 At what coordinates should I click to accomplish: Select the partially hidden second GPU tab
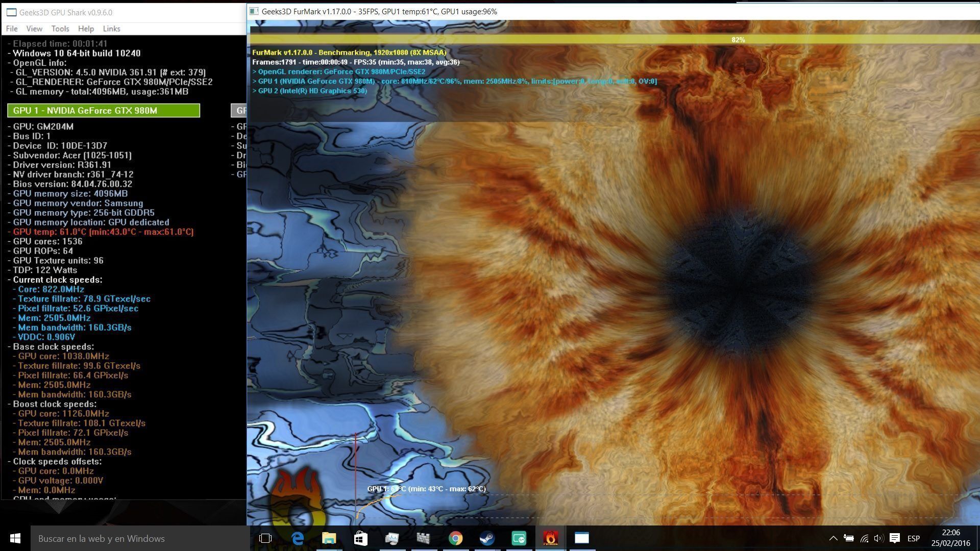pyautogui.click(x=239, y=111)
